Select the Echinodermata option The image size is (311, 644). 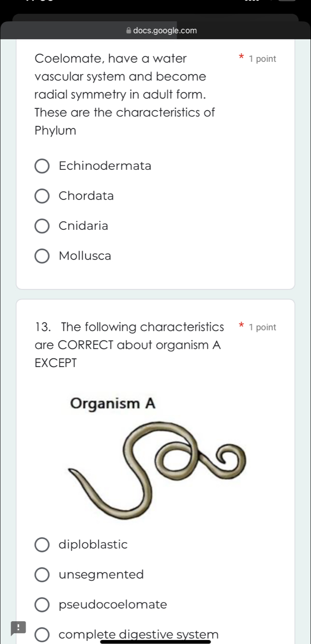pos(42,166)
